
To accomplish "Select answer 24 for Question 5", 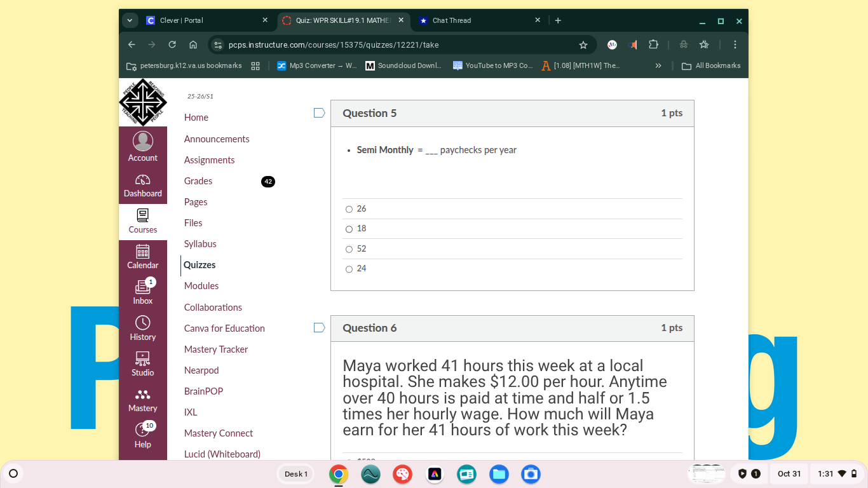I will 349,269.
